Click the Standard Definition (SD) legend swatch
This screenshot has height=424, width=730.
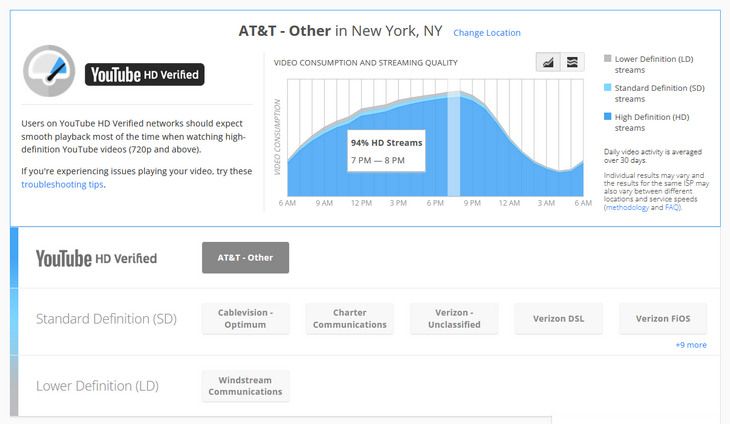point(608,87)
